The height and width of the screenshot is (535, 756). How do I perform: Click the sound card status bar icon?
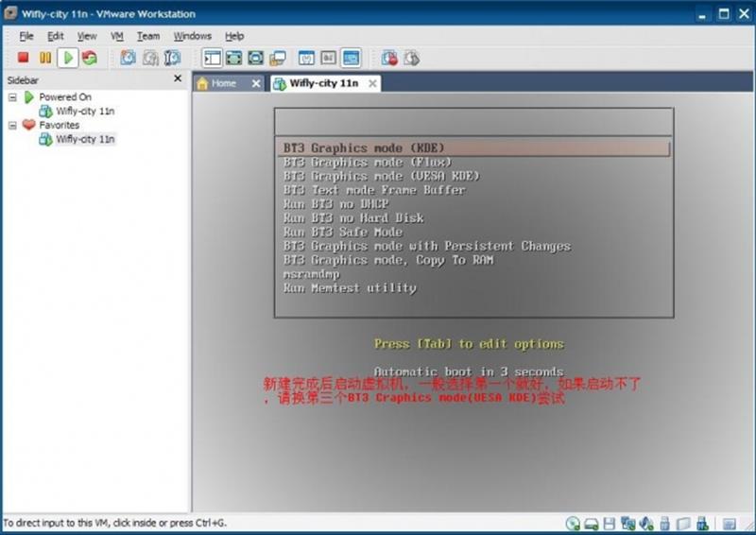646,524
